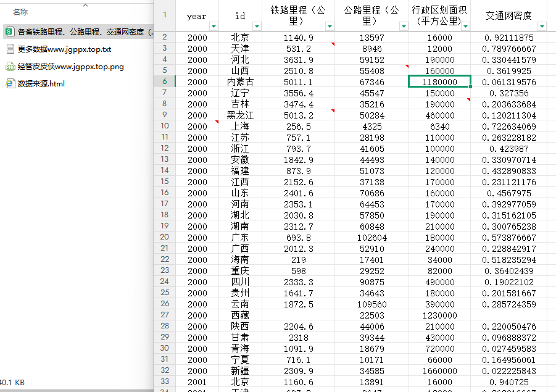
Task: Select row header 1
Action: coord(165,15)
